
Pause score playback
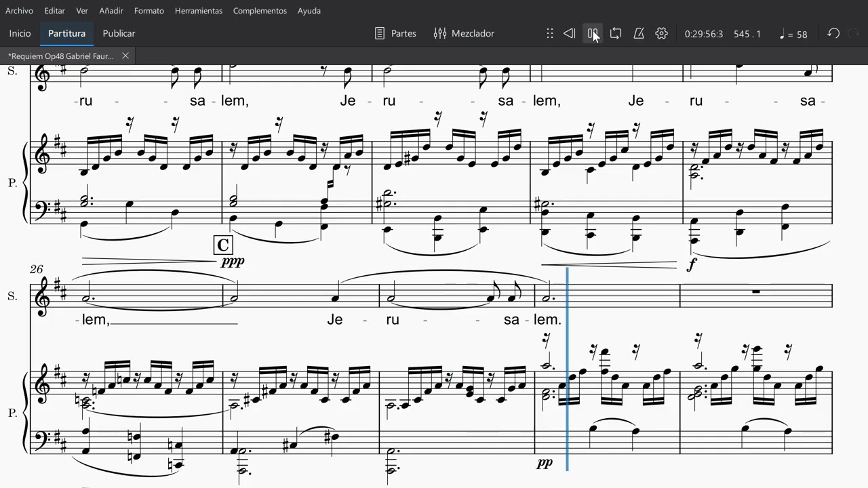[593, 33]
